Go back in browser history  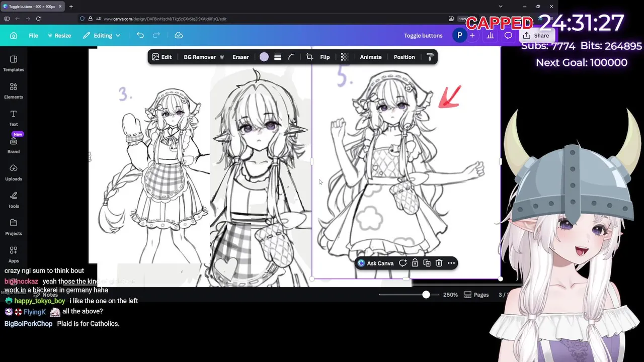click(x=17, y=19)
